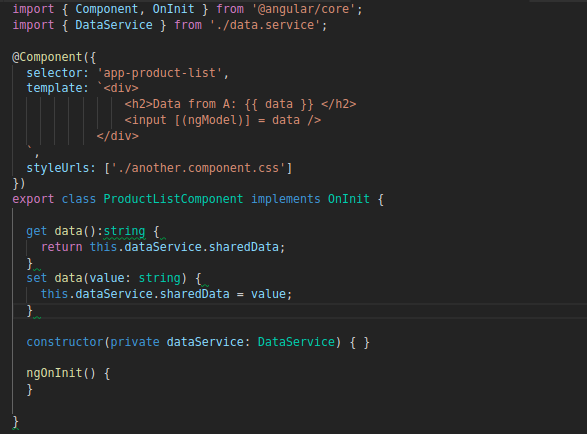
Task: Click the 'set data' setter declaration
Action: [54, 278]
